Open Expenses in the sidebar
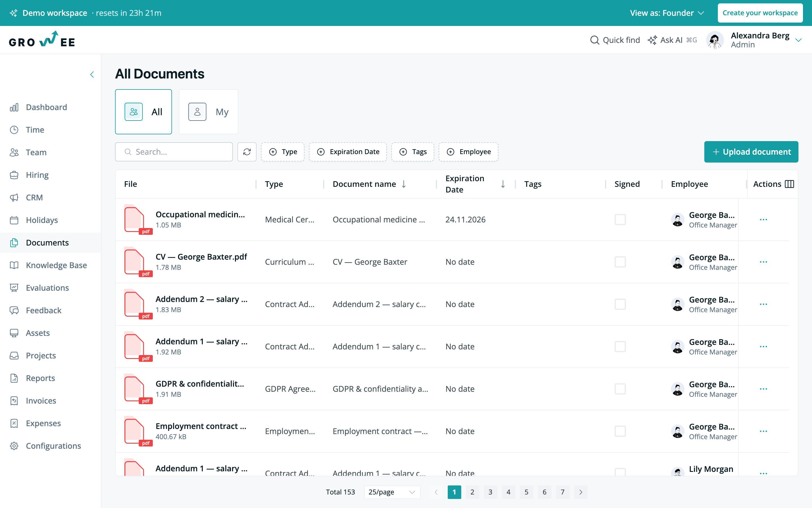 pos(50,423)
